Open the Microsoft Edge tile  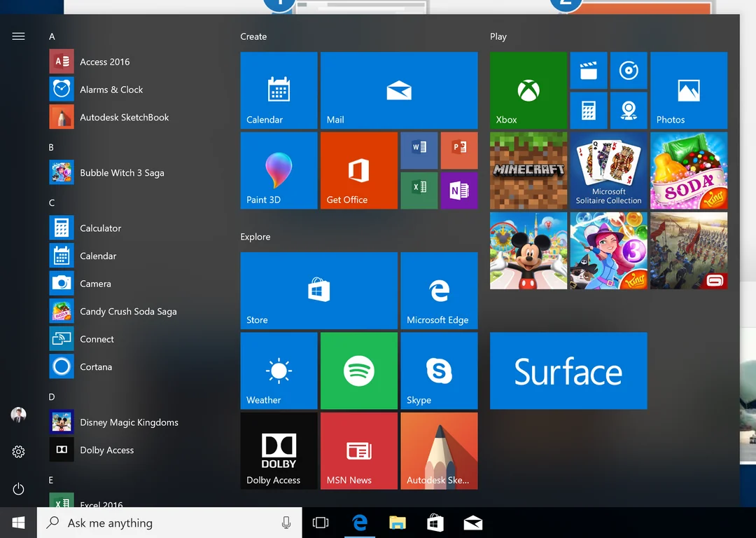point(439,291)
